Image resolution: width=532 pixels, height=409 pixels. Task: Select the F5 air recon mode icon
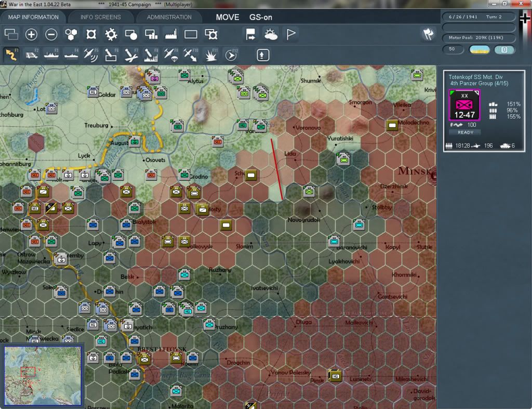click(91, 55)
